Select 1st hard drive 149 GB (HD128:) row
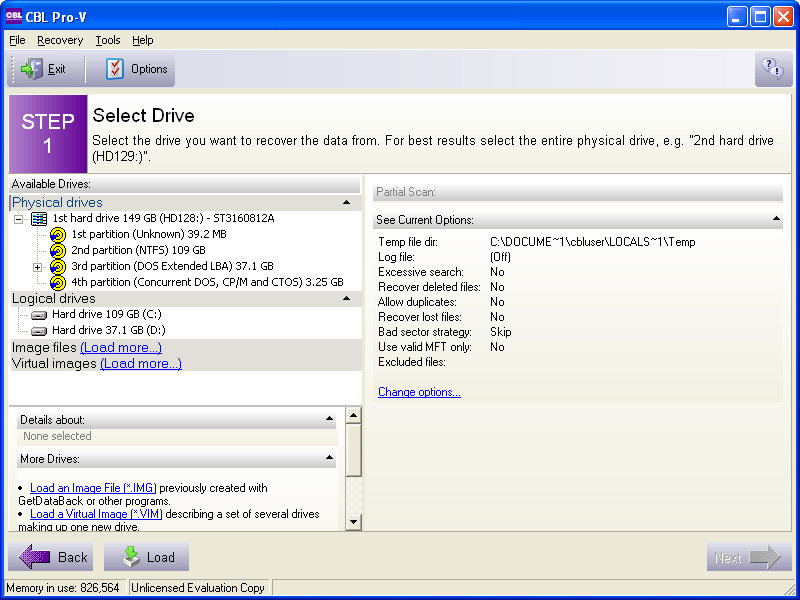The image size is (800, 600). click(x=163, y=218)
